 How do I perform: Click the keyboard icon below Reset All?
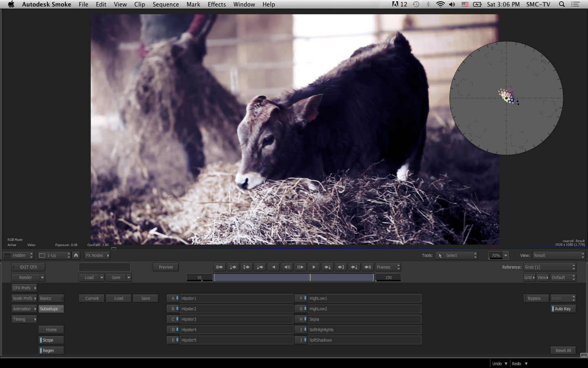coord(584,355)
